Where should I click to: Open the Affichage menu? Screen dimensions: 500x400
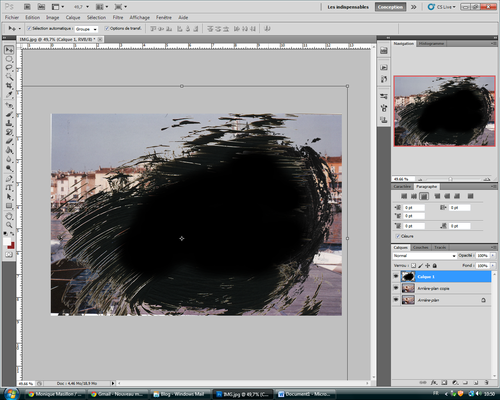point(139,17)
